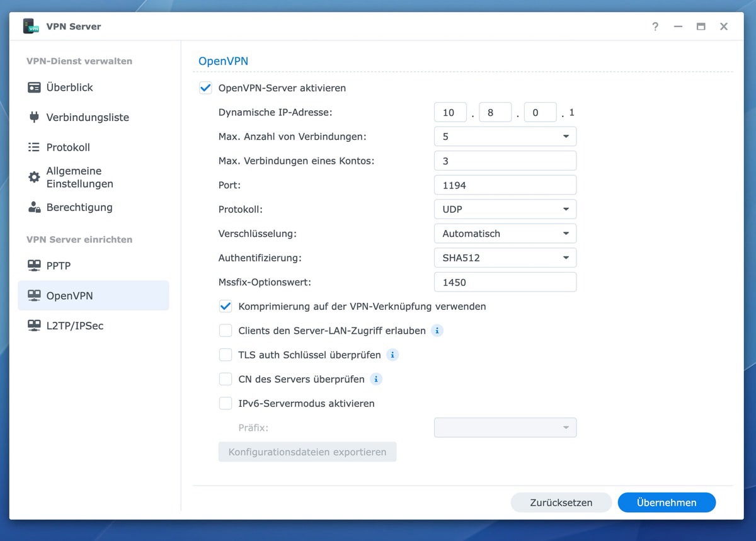
Task: Open the Authentifizierung SHA512 dropdown
Action: [505, 258]
